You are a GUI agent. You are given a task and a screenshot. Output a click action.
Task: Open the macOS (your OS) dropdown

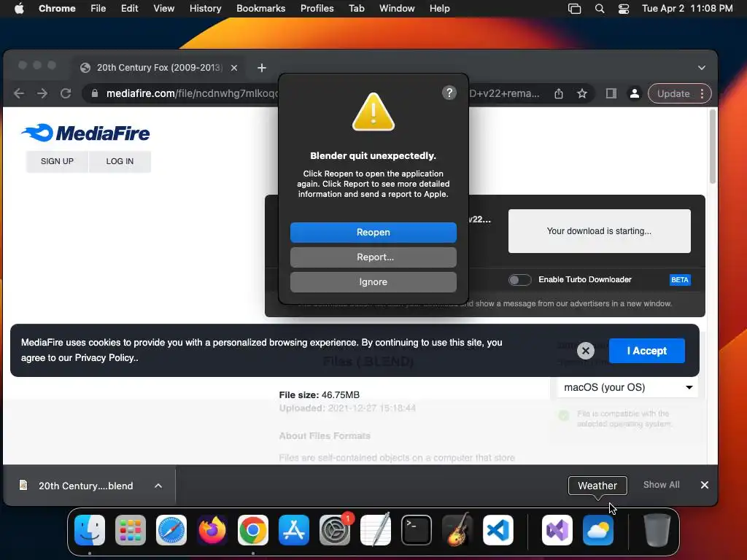[x=627, y=387]
